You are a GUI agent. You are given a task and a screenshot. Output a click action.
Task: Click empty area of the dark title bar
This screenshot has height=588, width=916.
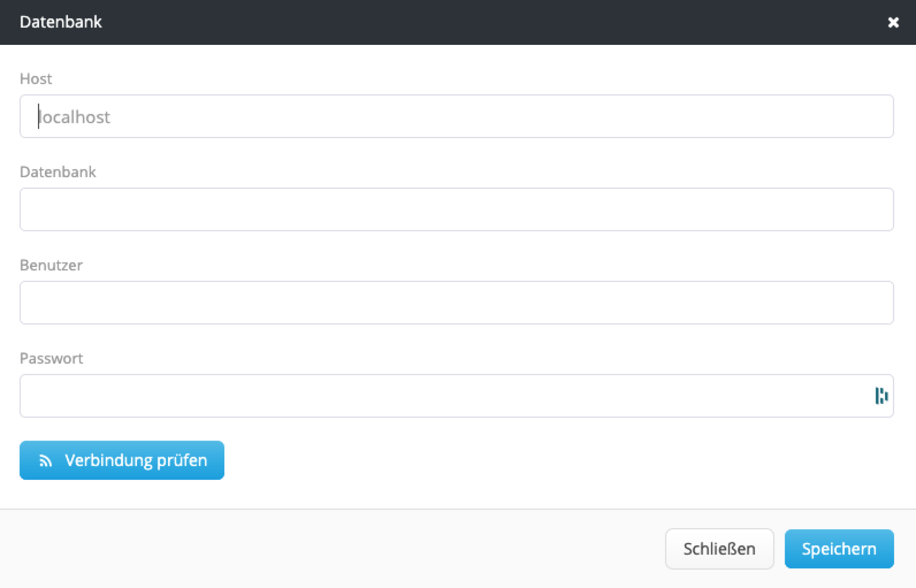tap(458, 22)
